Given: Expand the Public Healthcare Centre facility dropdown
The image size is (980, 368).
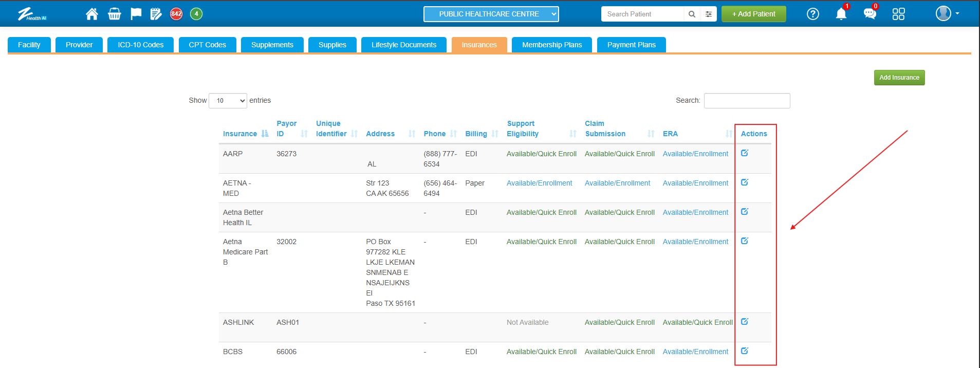Looking at the screenshot, I should point(491,14).
